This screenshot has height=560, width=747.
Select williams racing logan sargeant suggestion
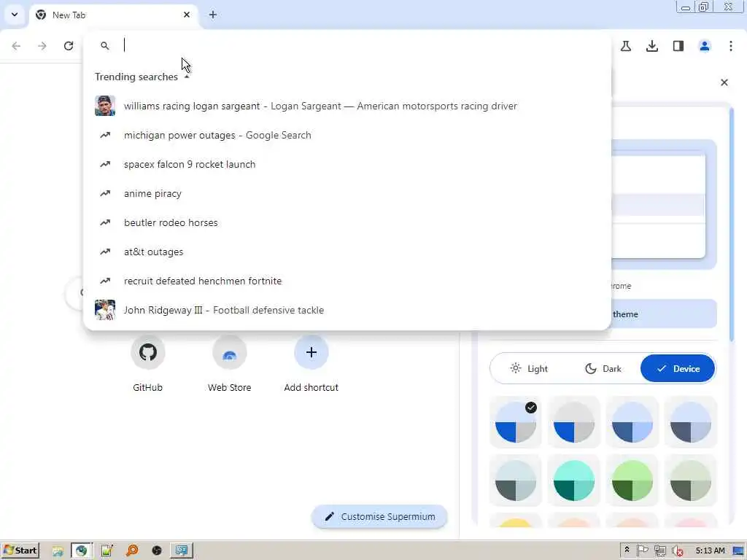point(347,106)
